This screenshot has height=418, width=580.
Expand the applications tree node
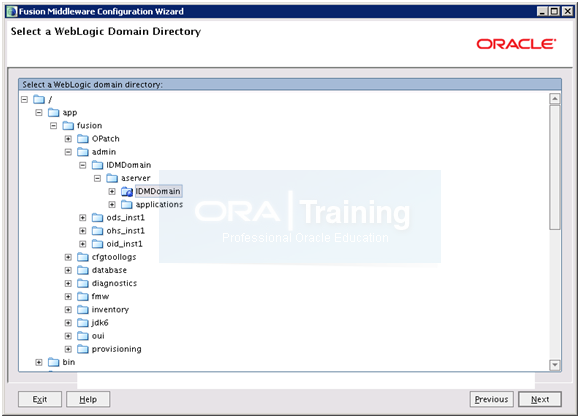[112, 205]
